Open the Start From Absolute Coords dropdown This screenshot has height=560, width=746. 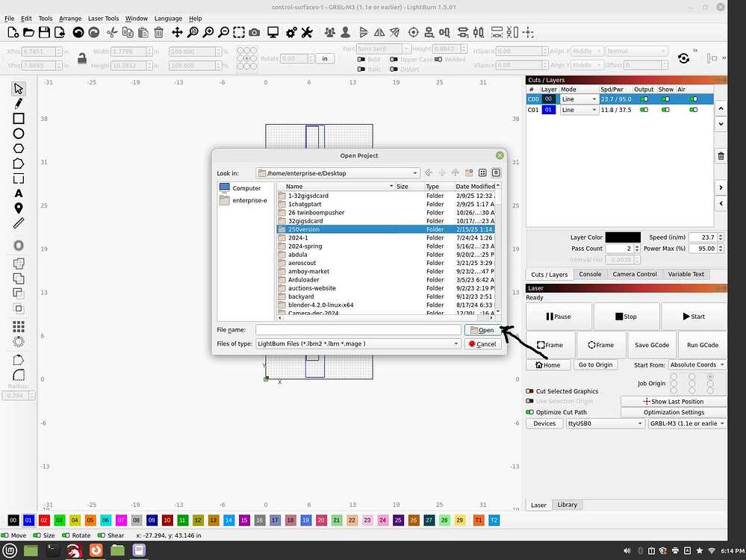[x=697, y=365]
